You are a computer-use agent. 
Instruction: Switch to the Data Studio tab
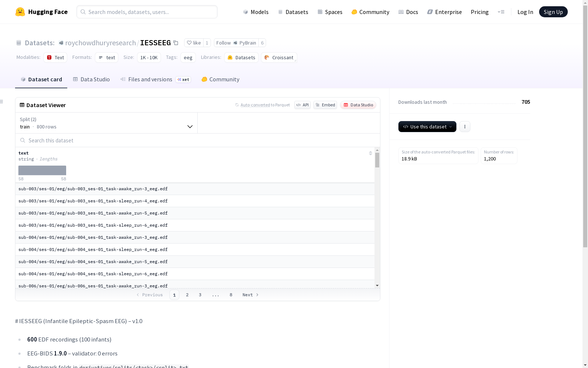click(92, 79)
